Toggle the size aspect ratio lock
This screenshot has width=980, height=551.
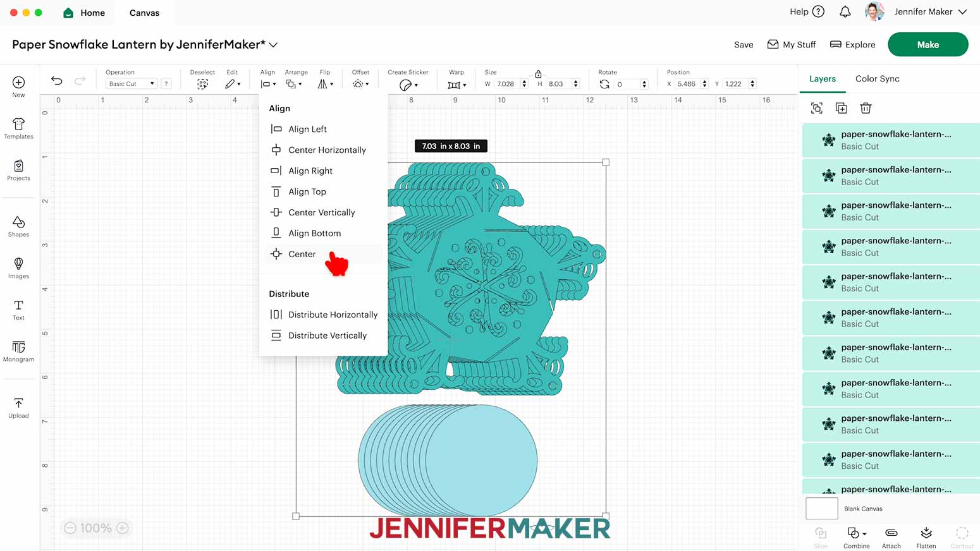tap(538, 74)
